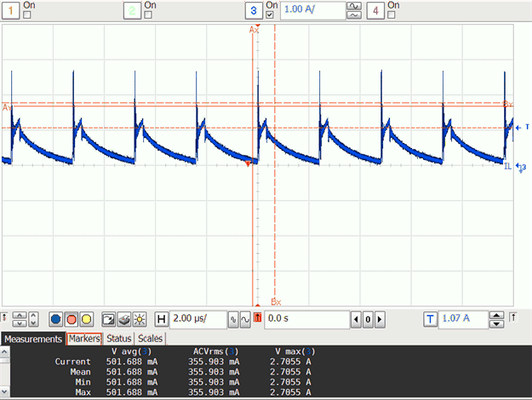Open channel 4 settings button
This screenshot has width=532, height=400.
(375, 10)
